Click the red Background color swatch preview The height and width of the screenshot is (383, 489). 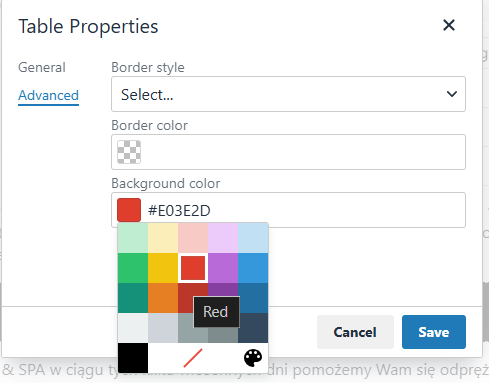pyautogui.click(x=129, y=210)
